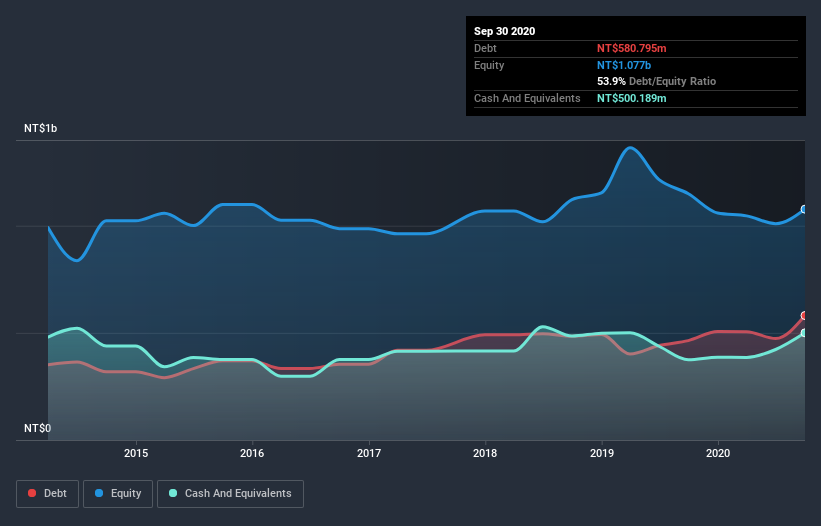Image resolution: width=821 pixels, height=526 pixels.
Task: Click the 53.9% Debt/Equity Ratio text
Action: (x=657, y=81)
